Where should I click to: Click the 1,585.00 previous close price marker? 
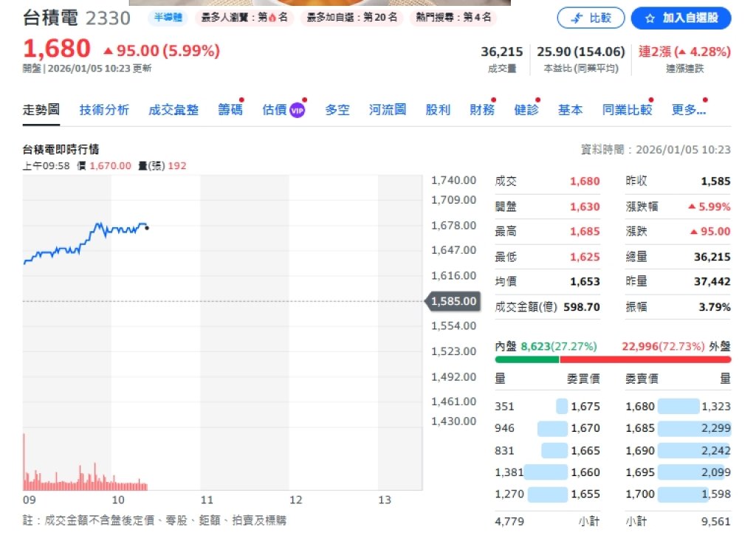(x=452, y=301)
